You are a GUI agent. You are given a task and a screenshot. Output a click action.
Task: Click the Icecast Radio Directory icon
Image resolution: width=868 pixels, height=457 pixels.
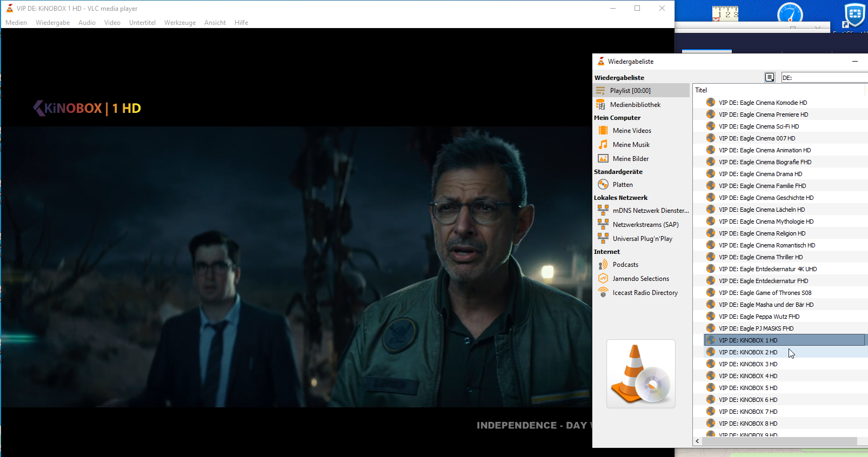(x=603, y=293)
